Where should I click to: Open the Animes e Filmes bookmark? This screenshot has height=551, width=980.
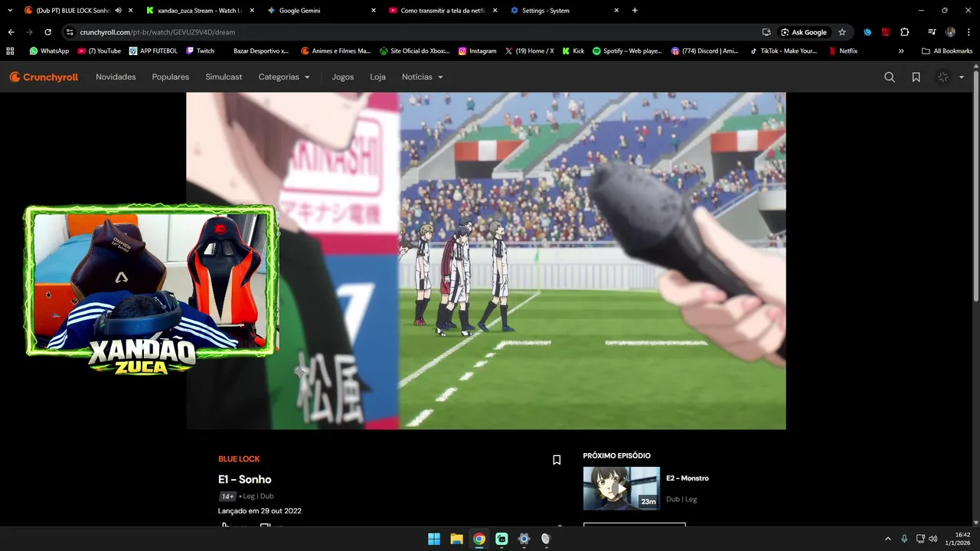pos(336,51)
